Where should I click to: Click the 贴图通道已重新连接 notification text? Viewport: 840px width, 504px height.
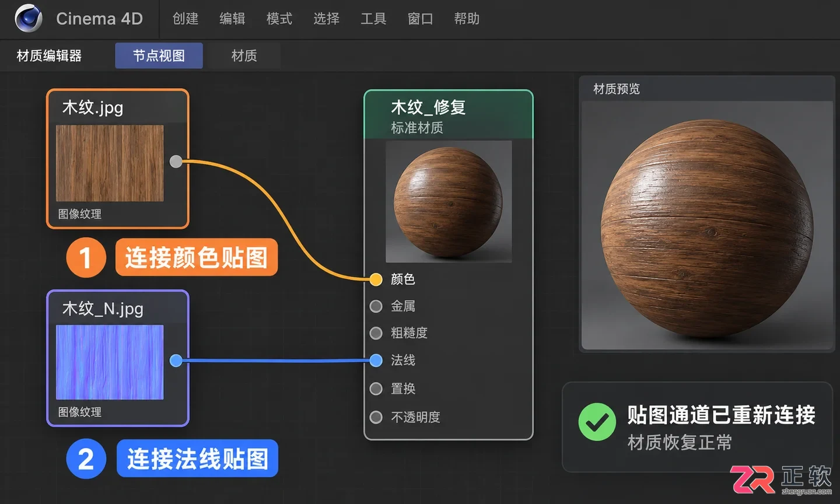[722, 415]
